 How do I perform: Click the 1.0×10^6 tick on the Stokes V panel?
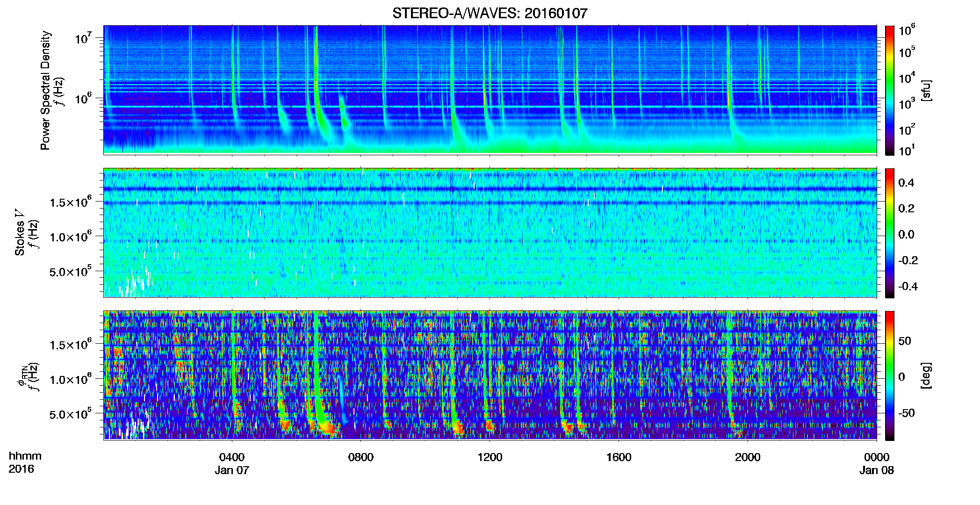click(71, 236)
